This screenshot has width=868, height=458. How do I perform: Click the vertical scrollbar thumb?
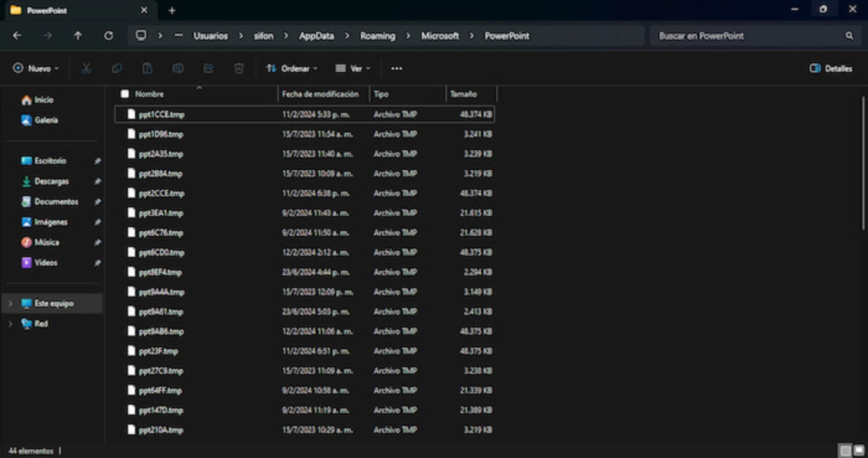point(863,163)
